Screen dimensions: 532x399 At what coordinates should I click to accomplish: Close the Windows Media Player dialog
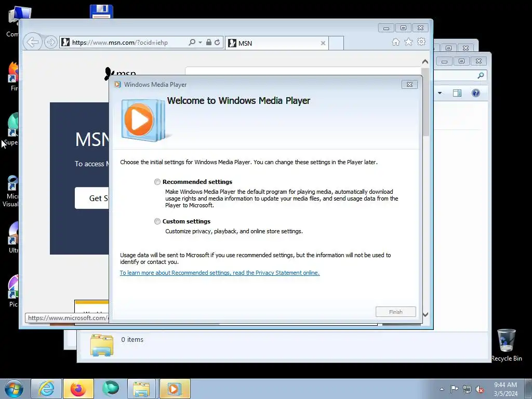[x=409, y=85]
